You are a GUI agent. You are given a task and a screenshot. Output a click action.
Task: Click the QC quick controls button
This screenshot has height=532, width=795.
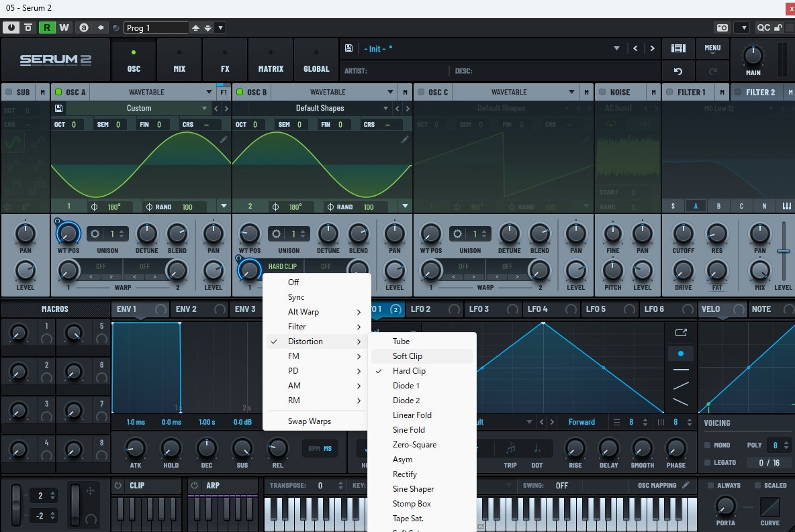click(763, 28)
